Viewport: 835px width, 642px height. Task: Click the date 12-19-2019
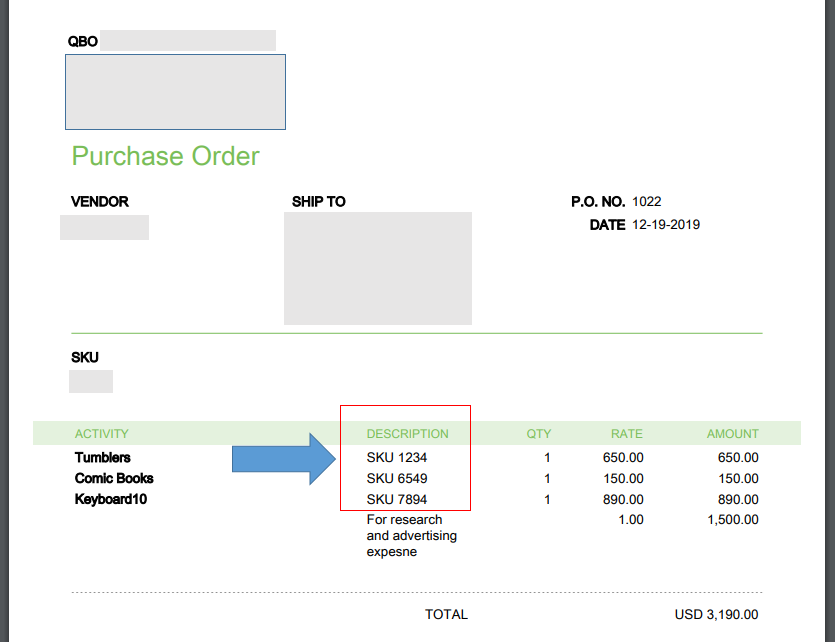tap(666, 224)
